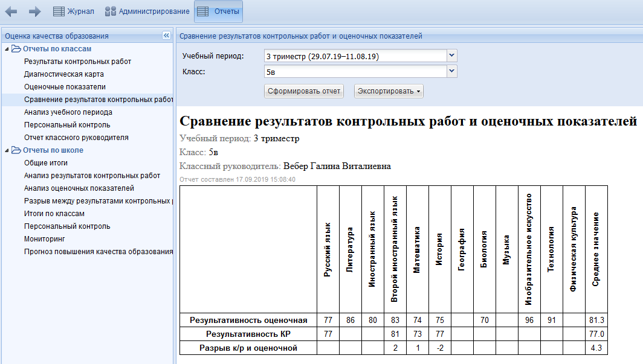Viewport: 643px width, 364px height.
Task: Click the Технология column header
Action: pos(551,249)
